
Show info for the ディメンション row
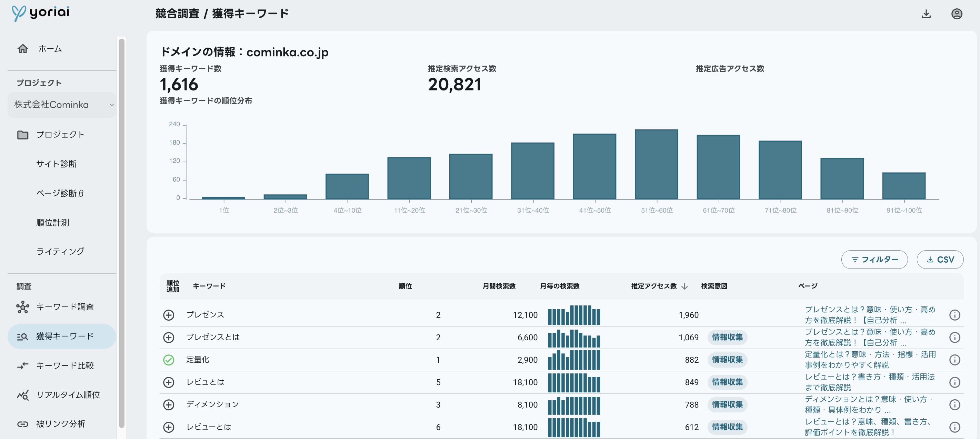click(x=954, y=405)
